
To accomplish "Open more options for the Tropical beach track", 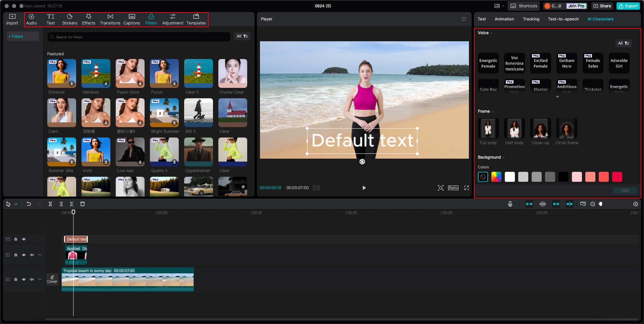I will (x=40, y=279).
